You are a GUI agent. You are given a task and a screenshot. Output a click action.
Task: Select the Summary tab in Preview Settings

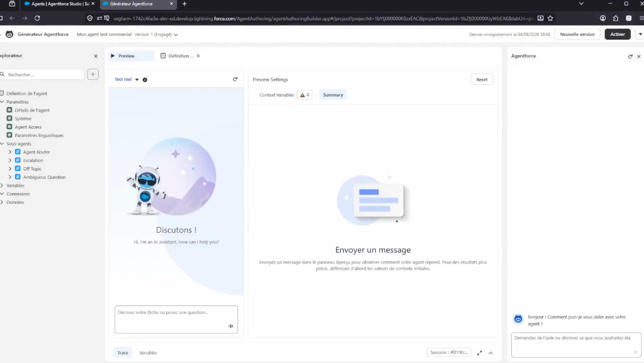(x=333, y=95)
